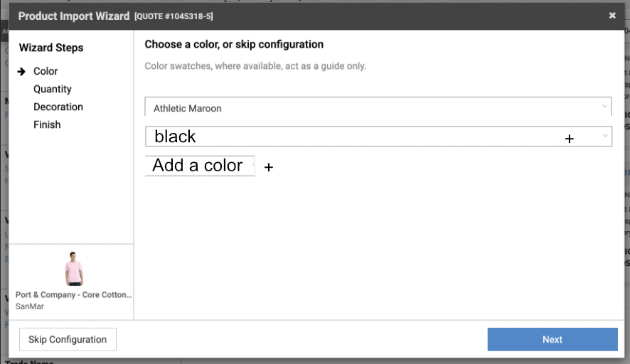
Task: Open the Finish wizard step
Action: point(47,124)
